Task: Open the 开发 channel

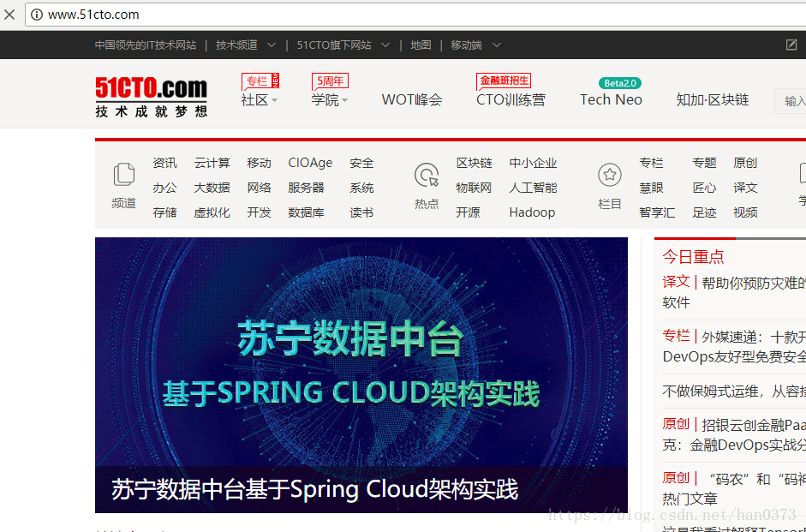Action: coord(259,212)
